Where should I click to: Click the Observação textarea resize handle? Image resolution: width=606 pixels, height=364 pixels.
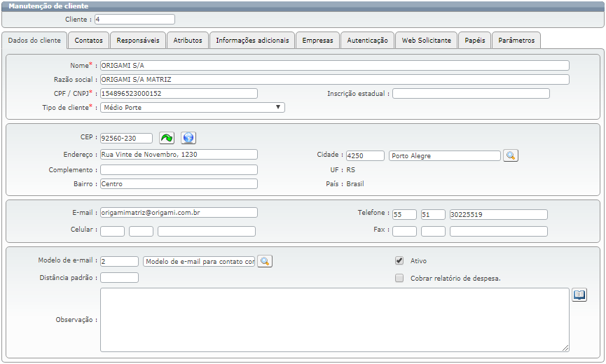pos(565,348)
